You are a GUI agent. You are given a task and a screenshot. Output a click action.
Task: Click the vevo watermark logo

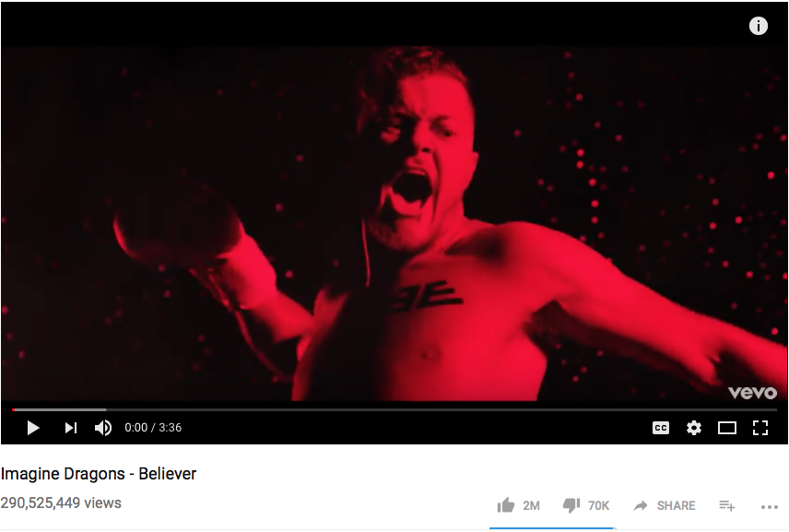click(x=752, y=393)
